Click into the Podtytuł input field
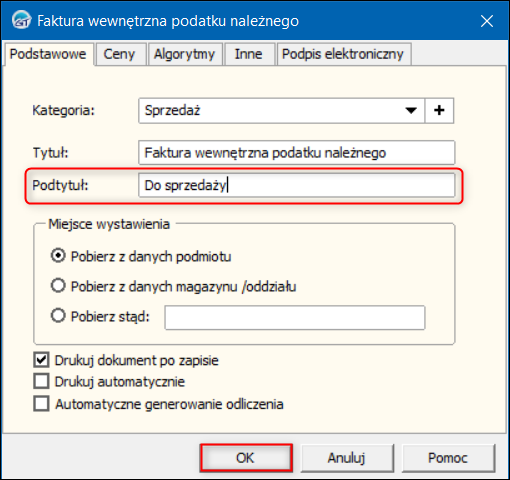The image size is (510, 480). [296, 185]
